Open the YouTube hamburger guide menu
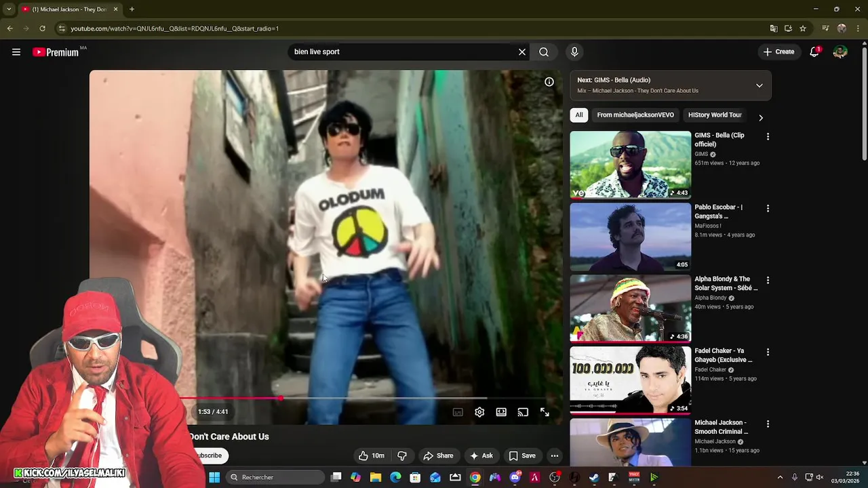The width and height of the screenshot is (868, 488). 16,52
